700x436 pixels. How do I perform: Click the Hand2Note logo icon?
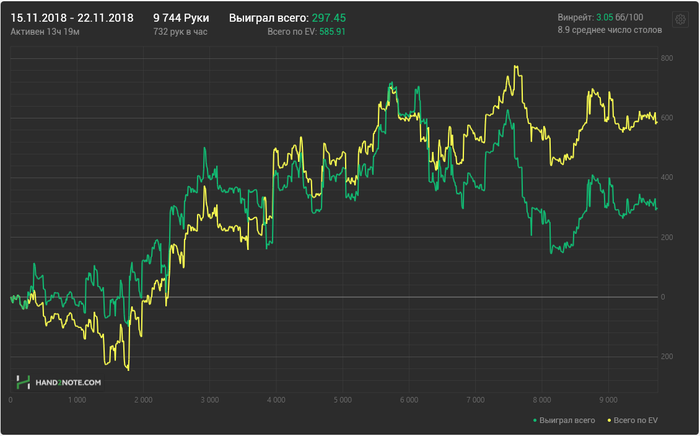24,381
